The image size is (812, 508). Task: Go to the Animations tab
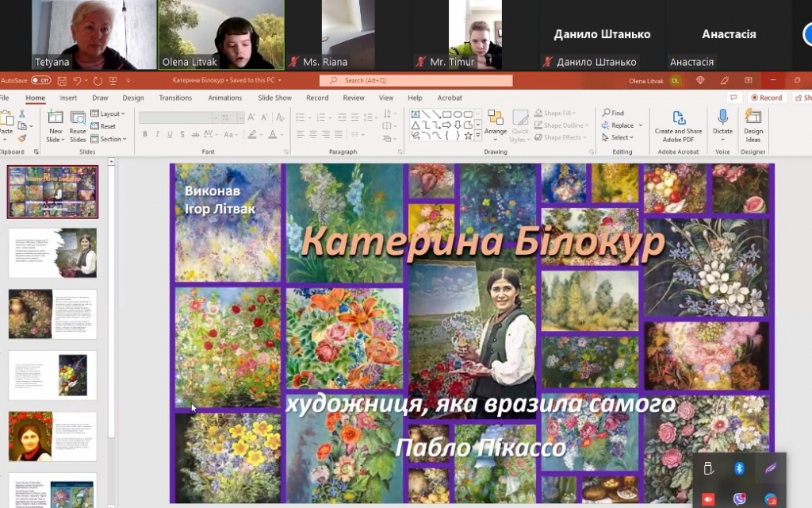[x=224, y=98]
